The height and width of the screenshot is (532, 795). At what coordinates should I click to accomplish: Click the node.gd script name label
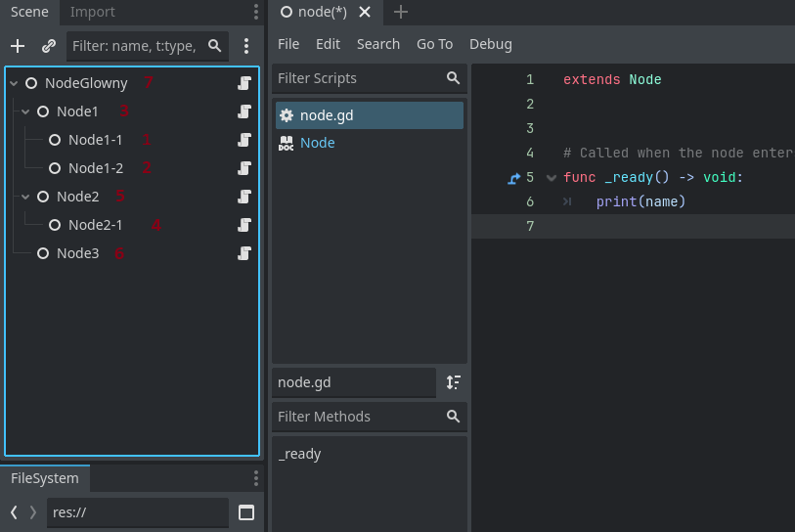354,382
